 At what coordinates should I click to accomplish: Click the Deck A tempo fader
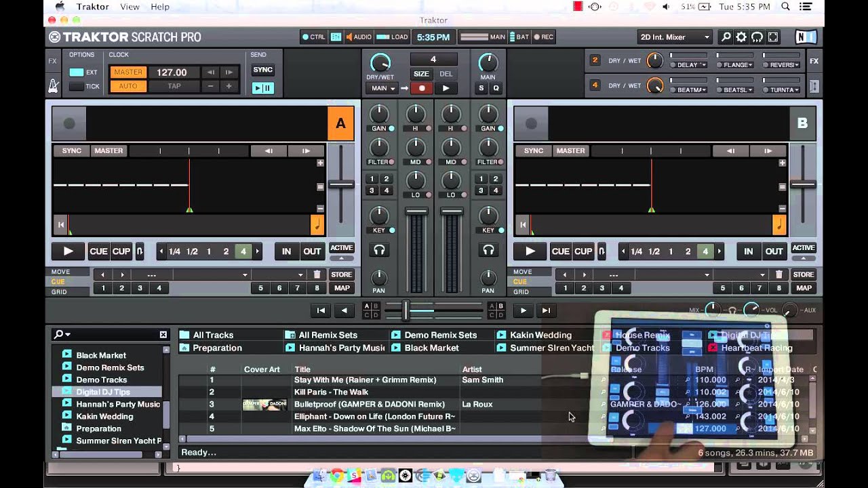tap(341, 184)
